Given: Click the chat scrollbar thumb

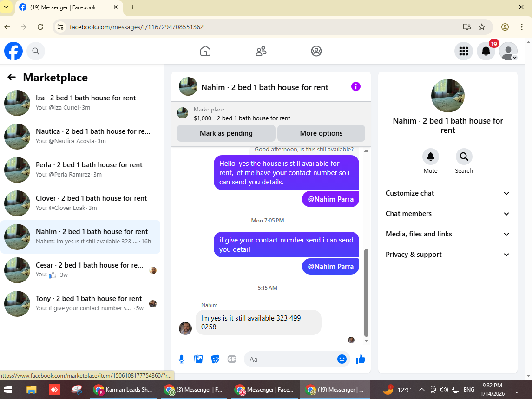Looking at the screenshot, I should point(366,293).
